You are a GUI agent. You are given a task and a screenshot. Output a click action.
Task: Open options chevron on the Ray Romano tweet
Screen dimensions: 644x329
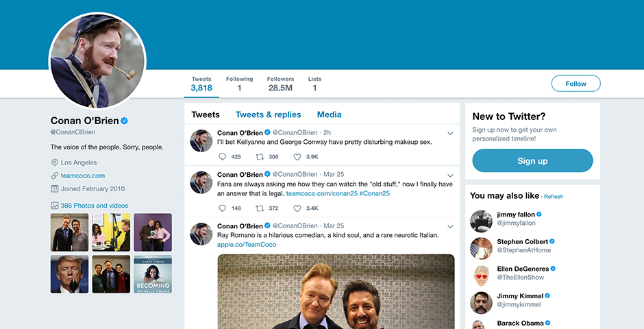(450, 227)
